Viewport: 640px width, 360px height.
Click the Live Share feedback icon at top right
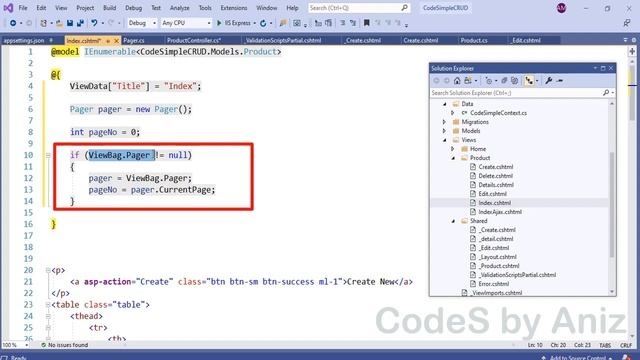pyautogui.click(x=627, y=23)
